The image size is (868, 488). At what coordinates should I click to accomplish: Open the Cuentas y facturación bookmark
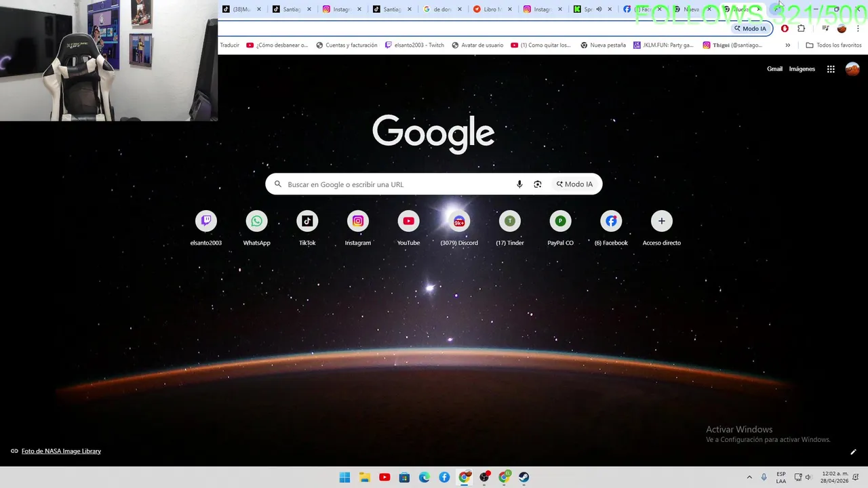click(347, 45)
